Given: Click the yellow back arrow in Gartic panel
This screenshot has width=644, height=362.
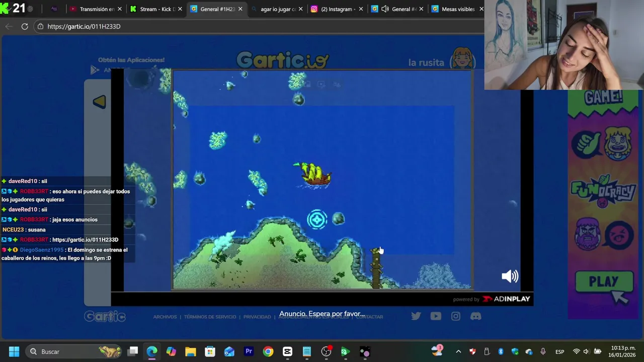Looking at the screenshot, I should click(99, 102).
